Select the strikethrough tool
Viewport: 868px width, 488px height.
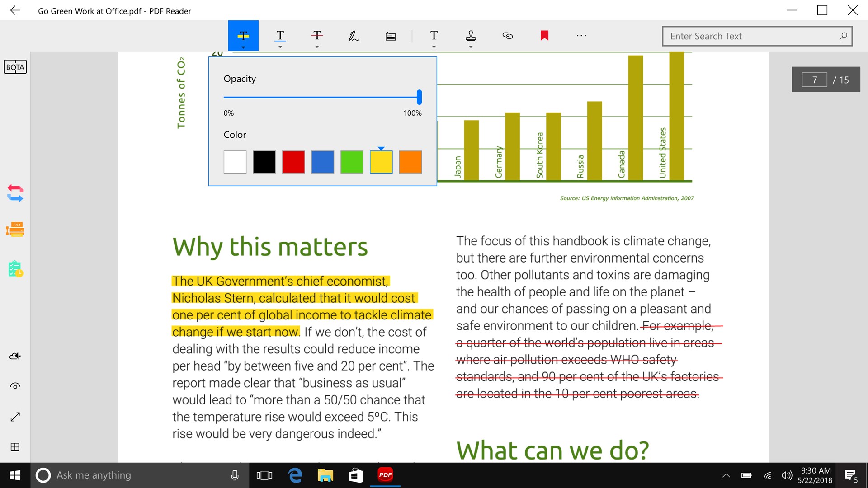tap(317, 36)
